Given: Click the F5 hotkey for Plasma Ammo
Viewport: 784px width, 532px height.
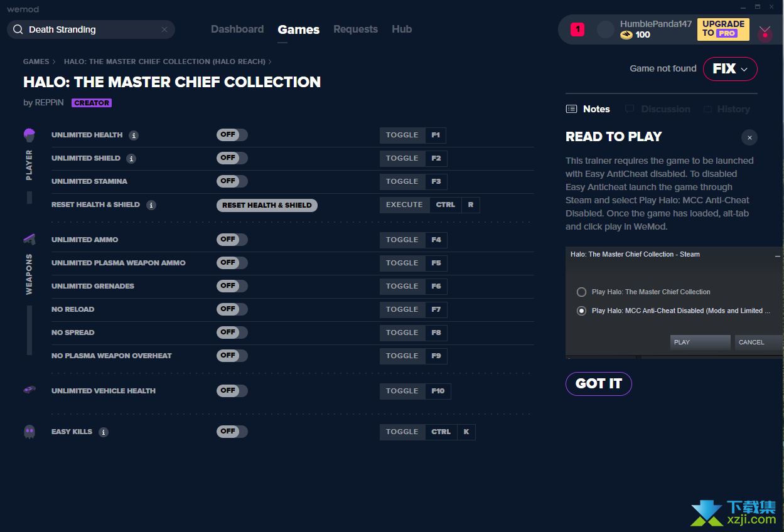Looking at the screenshot, I should [x=436, y=263].
